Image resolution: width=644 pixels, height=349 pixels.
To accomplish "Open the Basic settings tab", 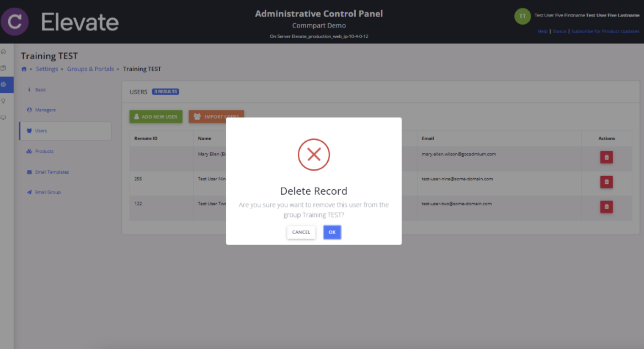I will point(40,90).
